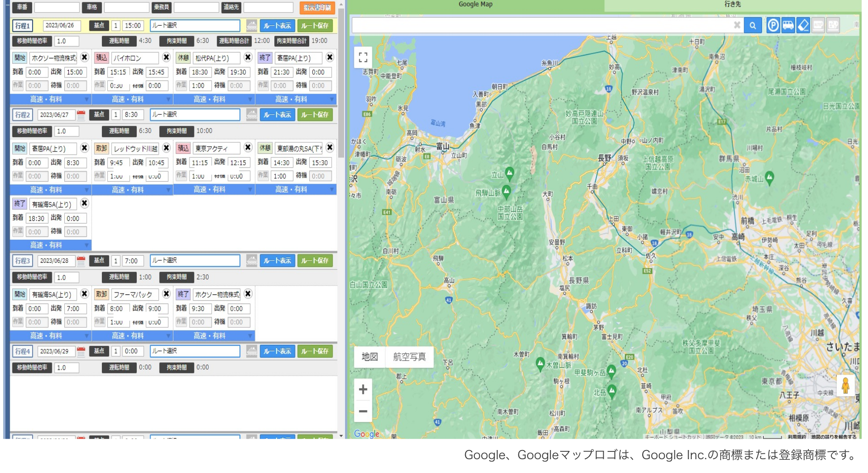
Task: Remove the 松代PA(上り) stop with its X
Action: pyautogui.click(x=248, y=57)
